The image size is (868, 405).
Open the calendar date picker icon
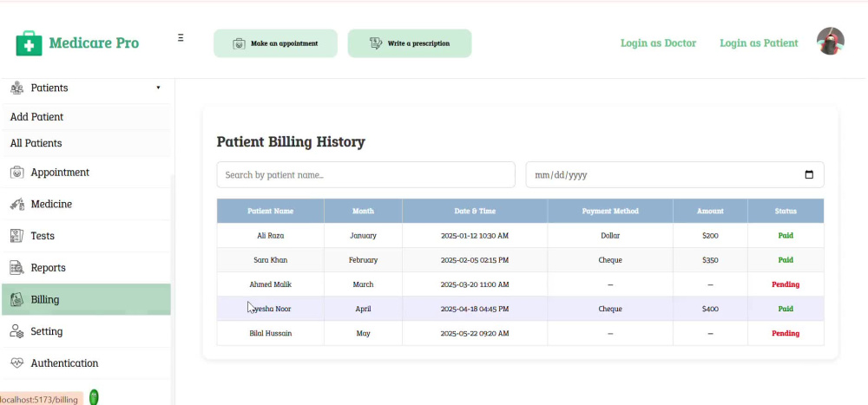coord(809,175)
